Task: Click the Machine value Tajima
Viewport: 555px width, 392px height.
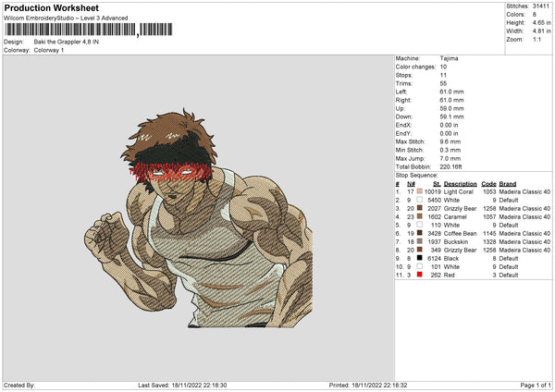Action: 449,58
